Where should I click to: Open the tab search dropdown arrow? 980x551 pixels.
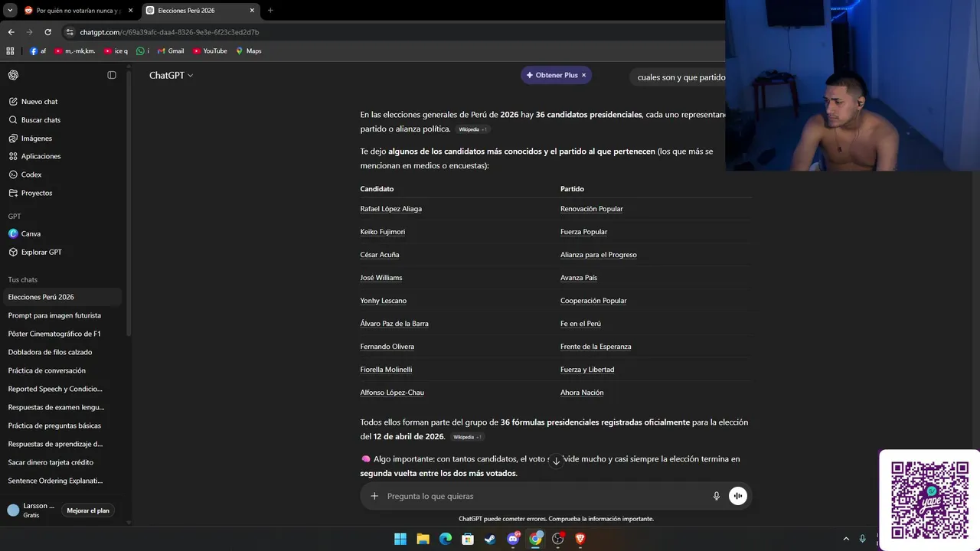click(10, 11)
